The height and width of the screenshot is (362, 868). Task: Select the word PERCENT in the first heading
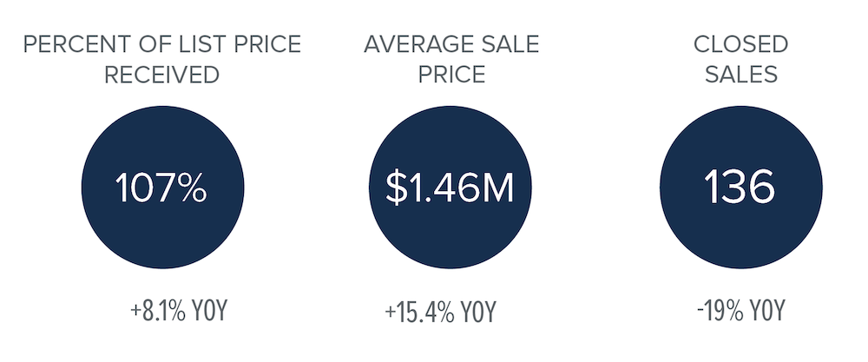click(x=76, y=44)
